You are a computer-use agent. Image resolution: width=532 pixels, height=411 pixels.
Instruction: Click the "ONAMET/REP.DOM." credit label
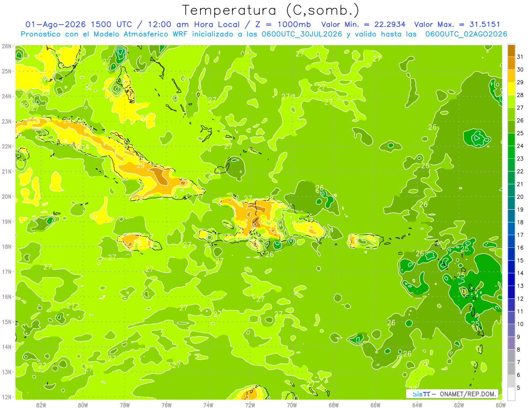point(469,394)
